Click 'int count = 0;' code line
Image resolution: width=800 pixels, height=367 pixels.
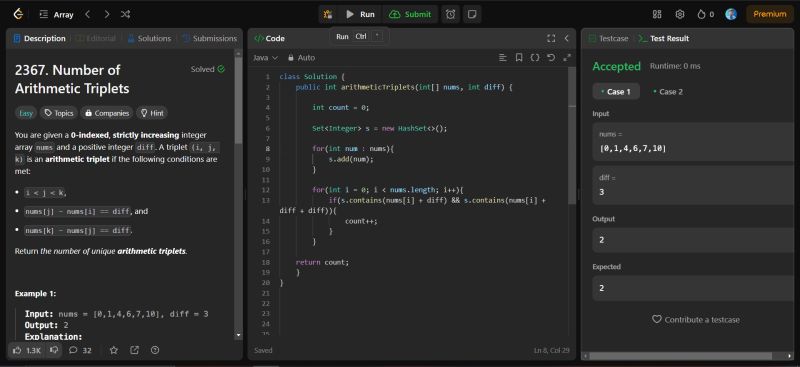click(340, 107)
